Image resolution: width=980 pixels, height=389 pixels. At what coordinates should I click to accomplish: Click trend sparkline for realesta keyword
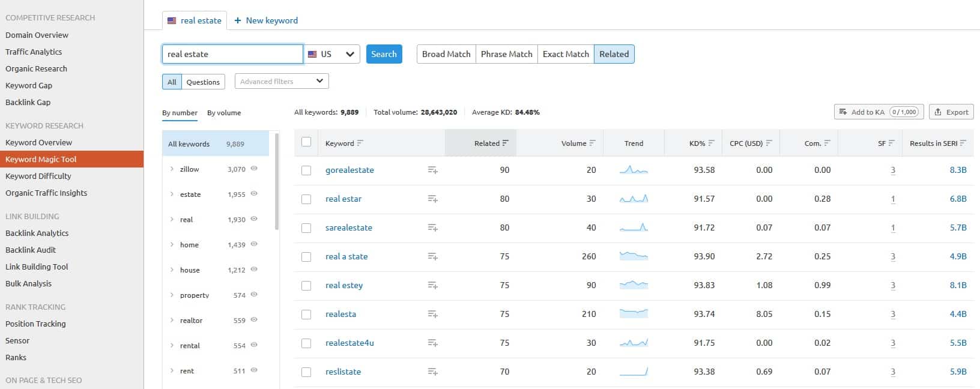(x=634, y=313)
